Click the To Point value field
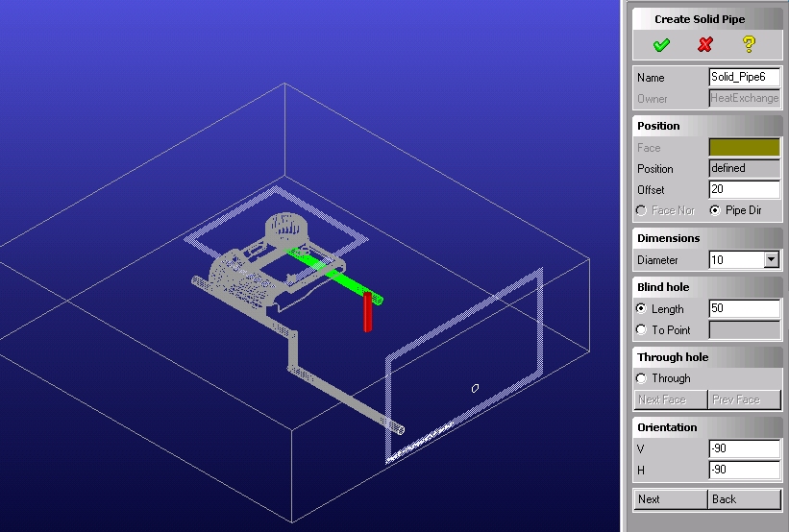The width and height of the screenshot is (789, 532). pos(744,330)
